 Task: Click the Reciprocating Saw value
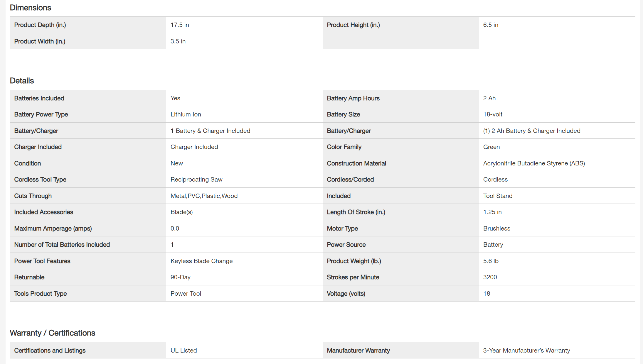(x=196, y=180)
